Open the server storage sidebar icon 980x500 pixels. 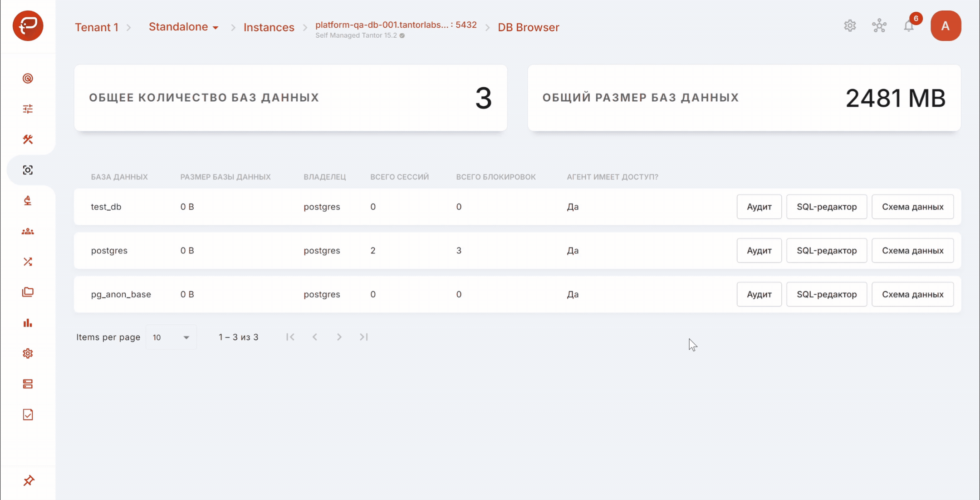coord(28,384)
